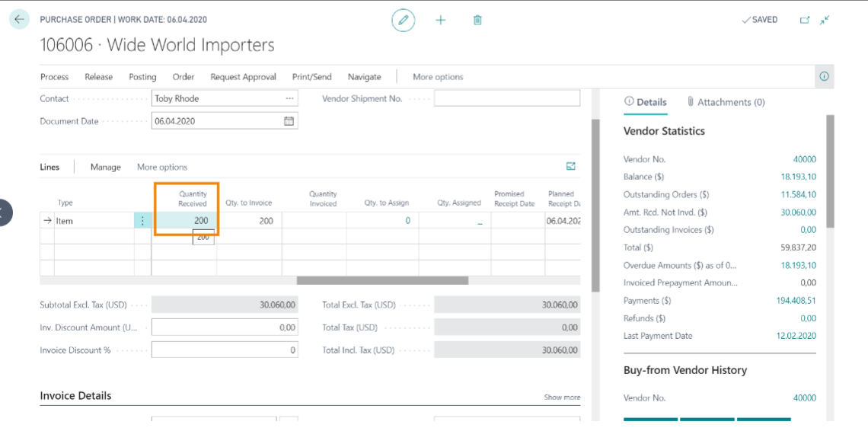This screenshot has width=868, height=428.
Task: Expand More options in the action bar
Action: pyautogui.click(x=438, y=77)
